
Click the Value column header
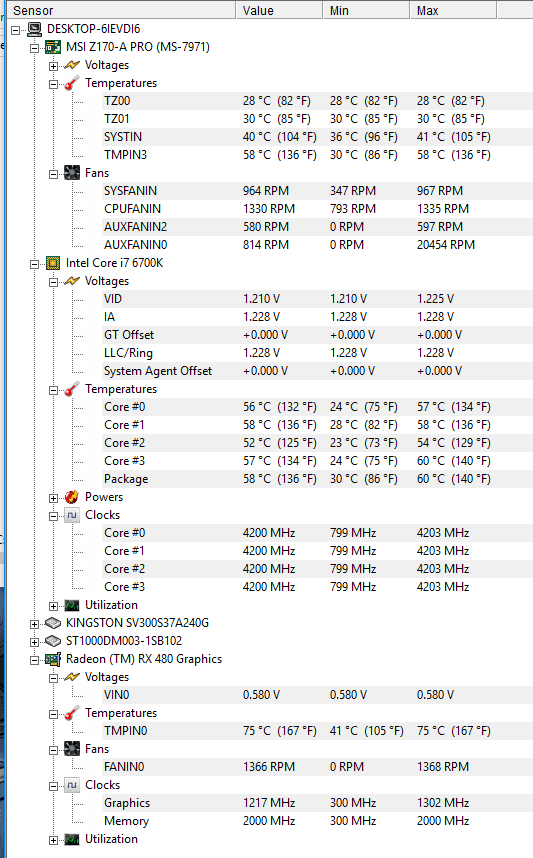279,10
